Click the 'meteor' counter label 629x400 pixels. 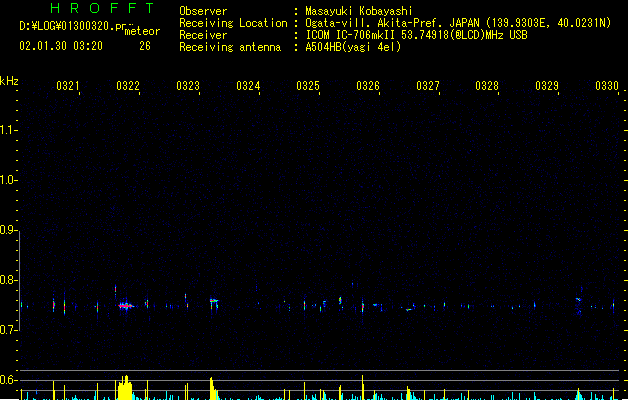(142, 31)
